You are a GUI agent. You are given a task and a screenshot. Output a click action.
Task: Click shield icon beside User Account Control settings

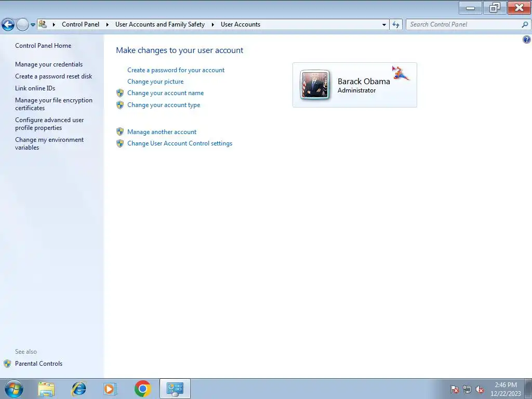(120, 143)
